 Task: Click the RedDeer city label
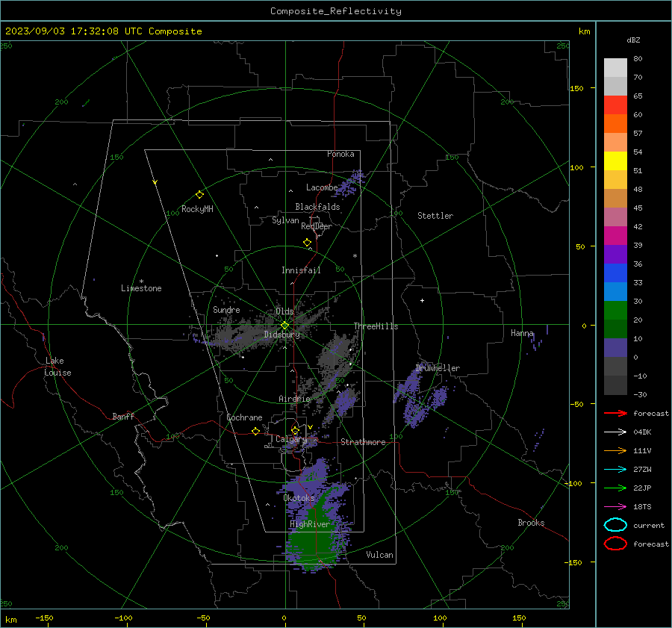(x=317, y=226)
